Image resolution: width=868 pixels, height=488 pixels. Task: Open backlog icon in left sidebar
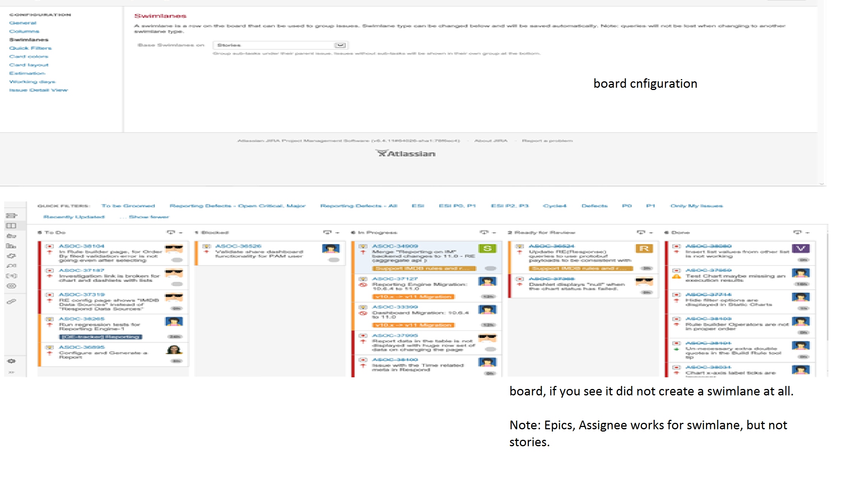coord(11,216)
